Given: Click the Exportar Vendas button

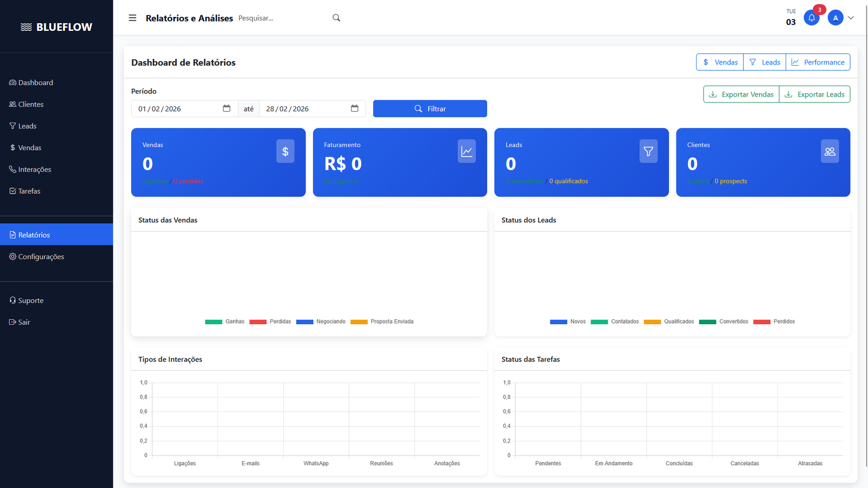Looking at the screenshot, I should pos(741,94).
